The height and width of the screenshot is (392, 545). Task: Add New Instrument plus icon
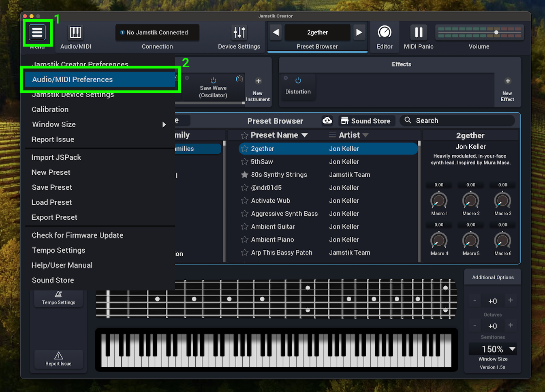click(258, 81)
